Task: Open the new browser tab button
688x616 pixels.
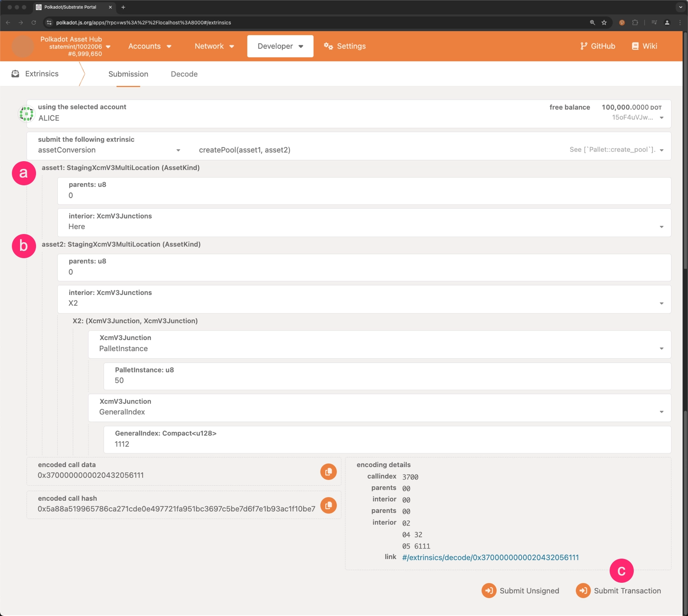Action: (123, 7)
